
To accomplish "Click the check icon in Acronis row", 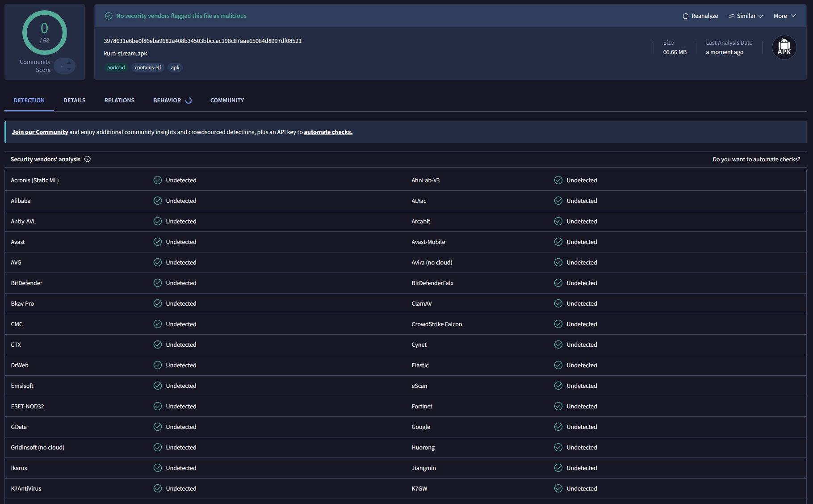I will pyautogui.click(x=158, y=180).
